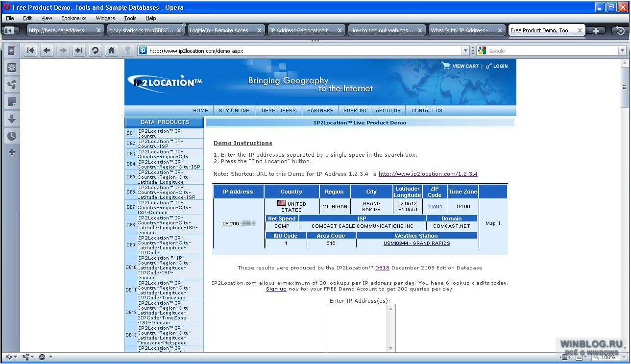This screenshot has height=364, width=631.
Task: Go to the home page
Action: (x=112, y=50)
